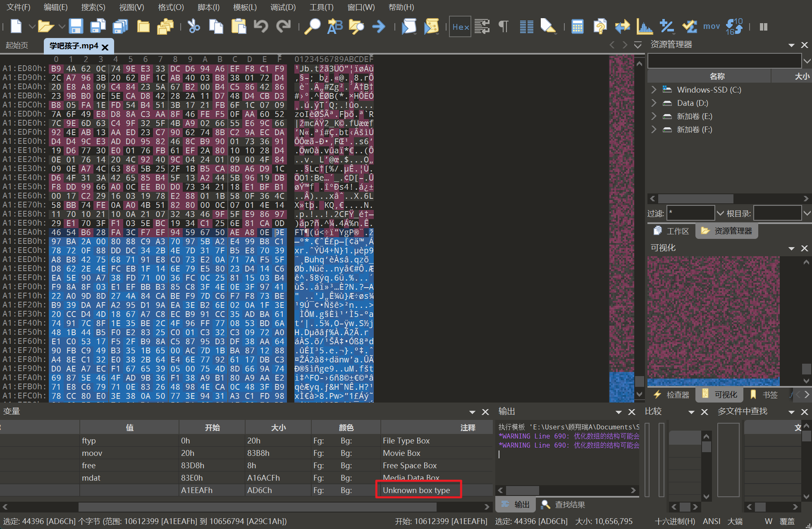Open the filter (过滤) combo box dropdown

pyautogui.click(x=720, y=213)
